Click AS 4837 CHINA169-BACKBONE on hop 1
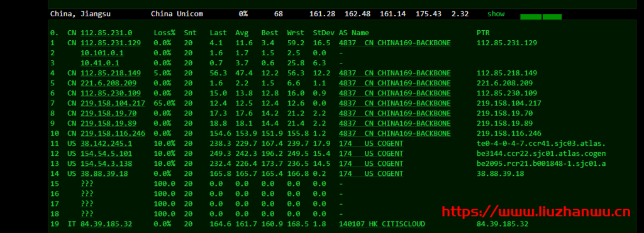The height and width of the screenshot is (233, 644). coord(395,43)
